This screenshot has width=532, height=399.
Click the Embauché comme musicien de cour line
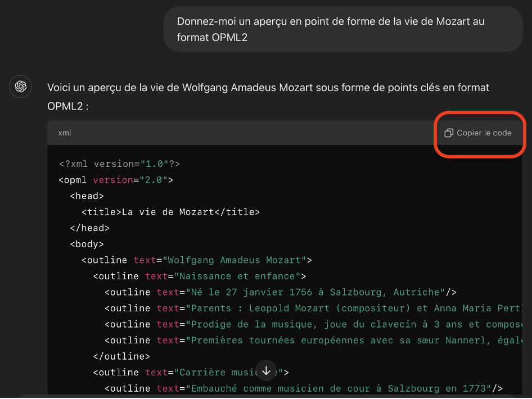[303, 388]
